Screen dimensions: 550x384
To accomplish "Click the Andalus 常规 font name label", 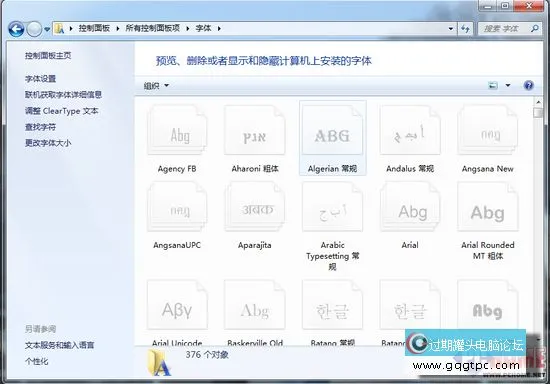I will click(410, 169).
